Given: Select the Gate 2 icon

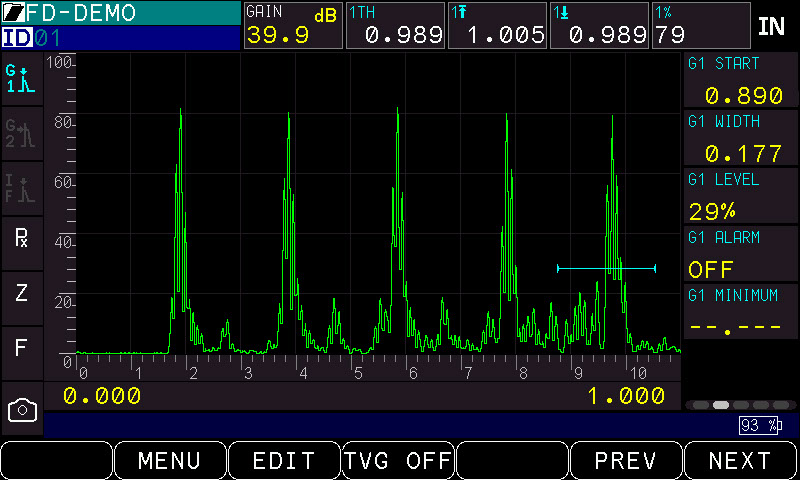Looking at the screenshot, I should [x=21, y=134].
